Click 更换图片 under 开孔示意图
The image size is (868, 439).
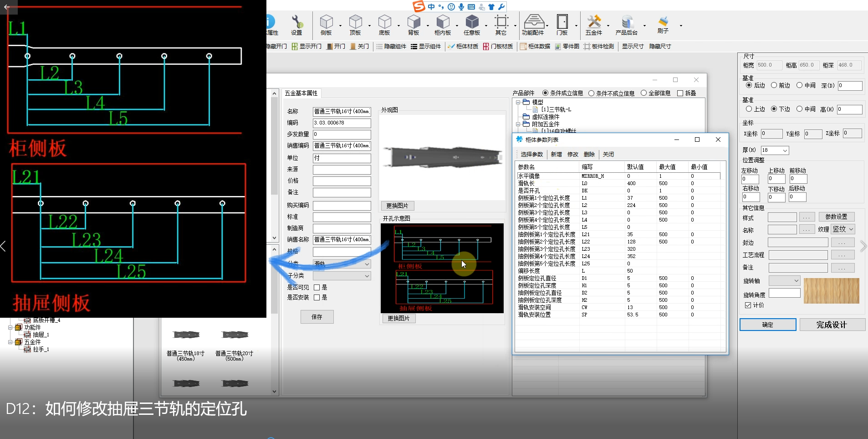(x=398, y=318)
